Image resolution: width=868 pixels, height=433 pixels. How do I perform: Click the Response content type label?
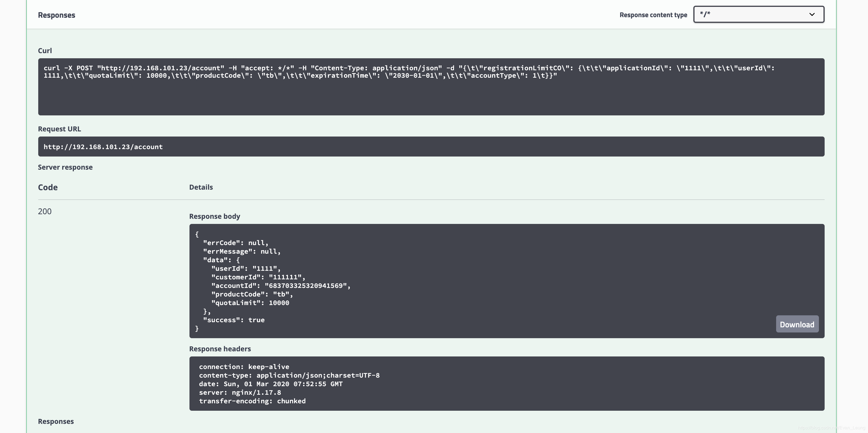pos(653,15)
